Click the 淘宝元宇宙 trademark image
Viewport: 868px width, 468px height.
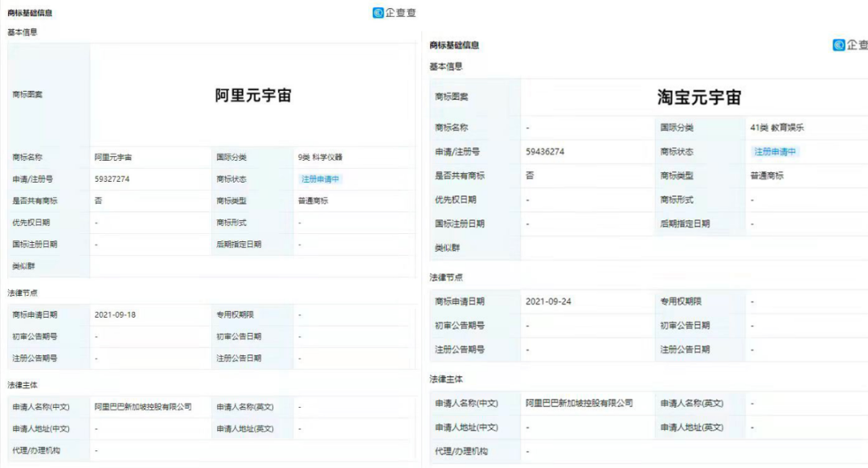698,97
